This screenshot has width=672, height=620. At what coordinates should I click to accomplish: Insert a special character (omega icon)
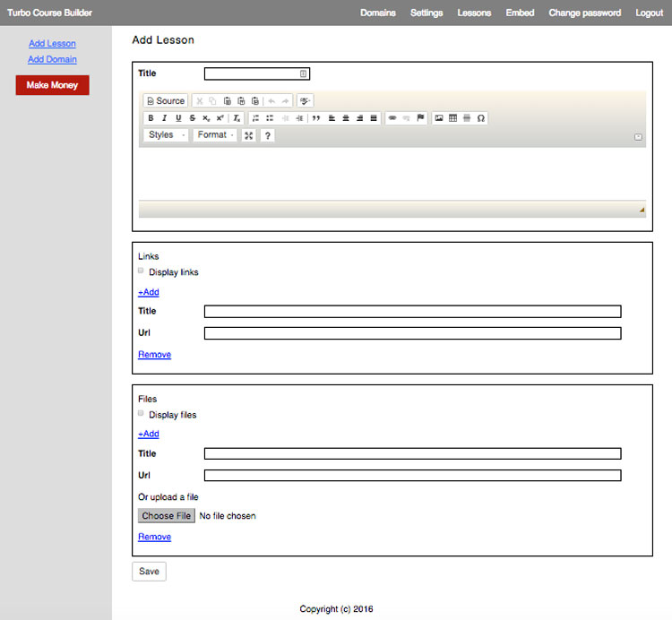coord(481,118)
